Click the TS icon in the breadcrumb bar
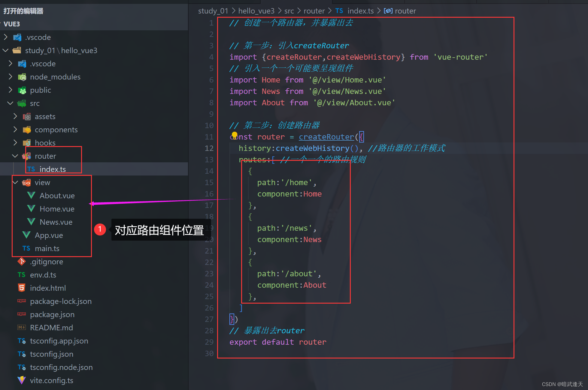 pyautogui.click(x=339, y=11)
